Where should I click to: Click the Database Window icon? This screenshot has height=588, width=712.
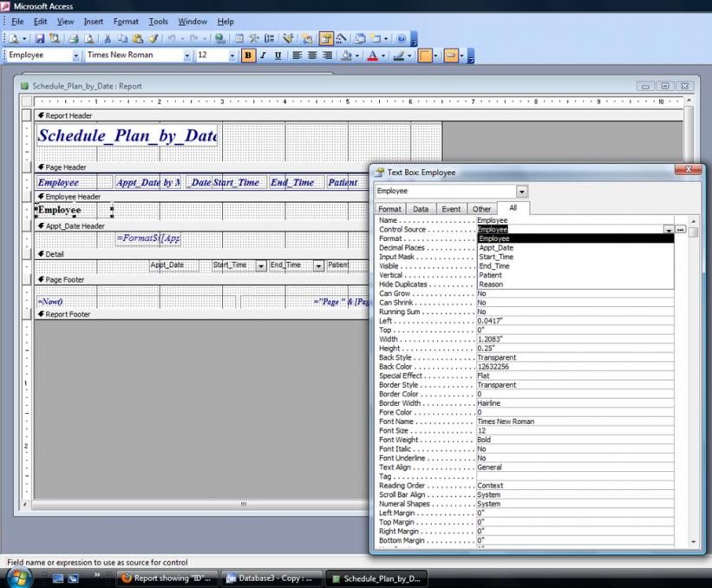click(x=360, y=39)
